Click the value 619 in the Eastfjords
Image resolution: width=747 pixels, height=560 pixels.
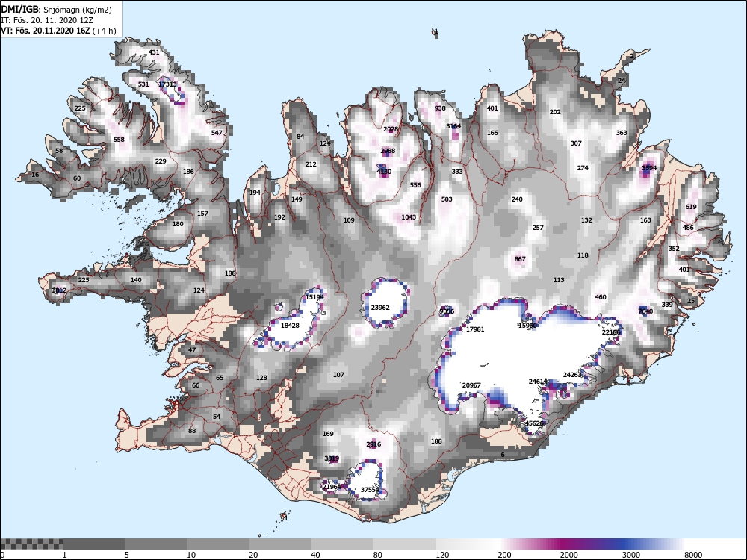click(x=691, y=207)
